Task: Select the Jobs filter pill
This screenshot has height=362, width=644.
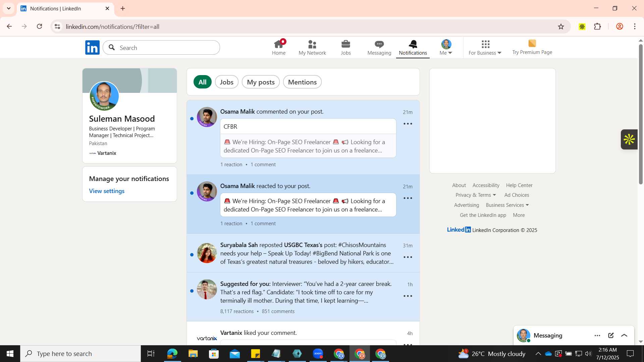Action: tap(227, 82)
